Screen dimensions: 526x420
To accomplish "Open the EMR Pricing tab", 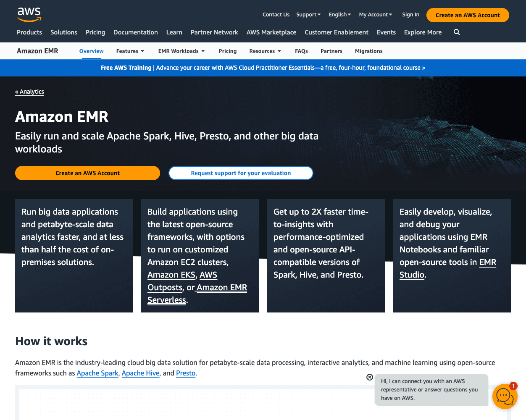I will 228,51.
